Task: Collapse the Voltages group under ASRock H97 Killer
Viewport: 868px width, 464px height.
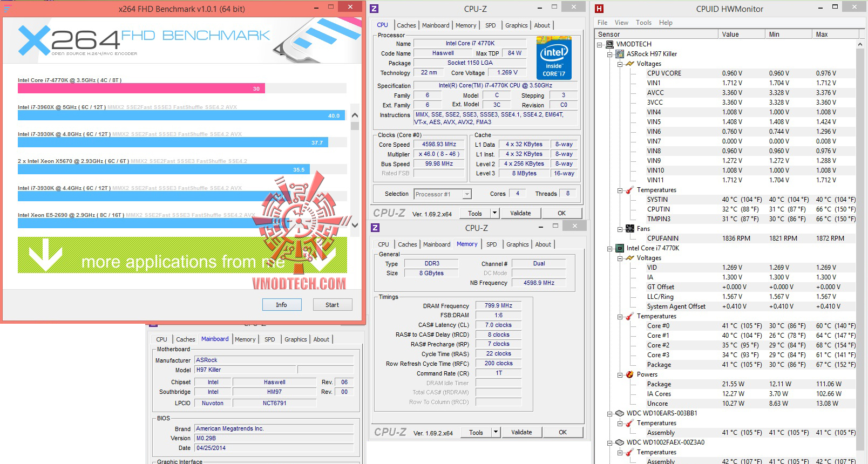Action: click(620, 64)
